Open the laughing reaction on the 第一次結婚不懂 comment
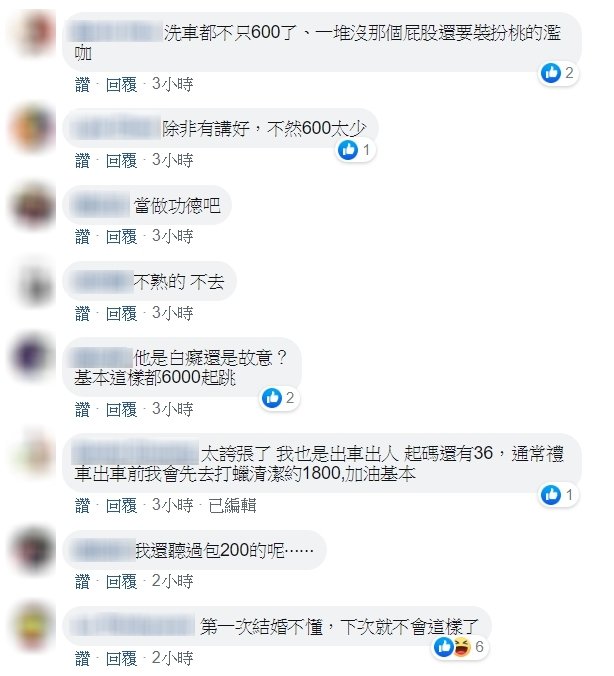The image size is (614, 676). (x=461, y=647)
